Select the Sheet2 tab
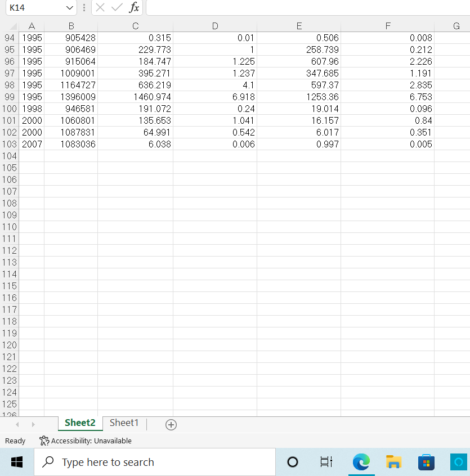 [80, 423]
